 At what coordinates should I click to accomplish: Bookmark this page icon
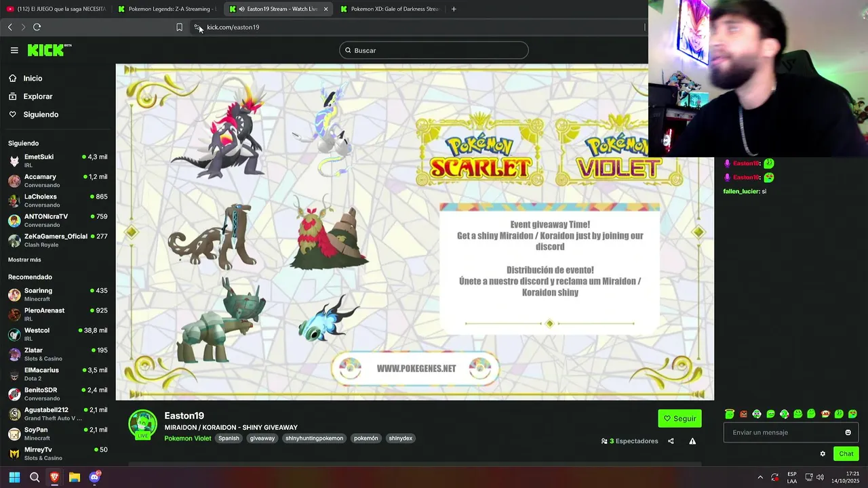(179, 27)
